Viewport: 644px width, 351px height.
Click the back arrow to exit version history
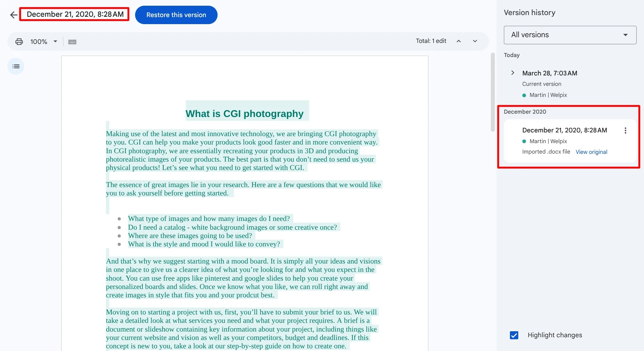pyautogui.click(x=13, y=15)
